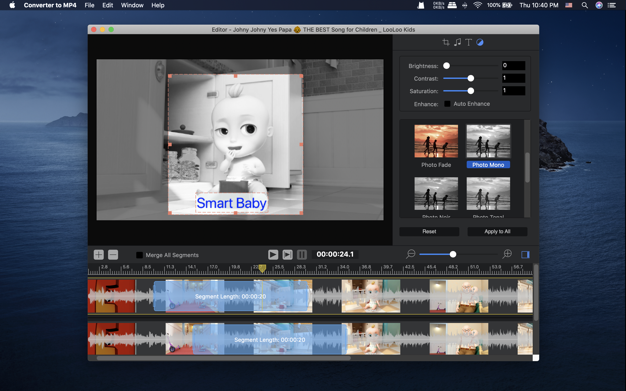Select the Effects color filter icon

tap(480, 42)
